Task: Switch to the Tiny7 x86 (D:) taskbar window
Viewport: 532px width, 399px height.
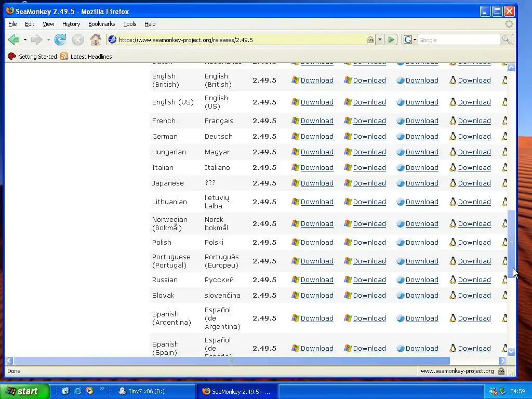Action: click(x=155, y=391)
